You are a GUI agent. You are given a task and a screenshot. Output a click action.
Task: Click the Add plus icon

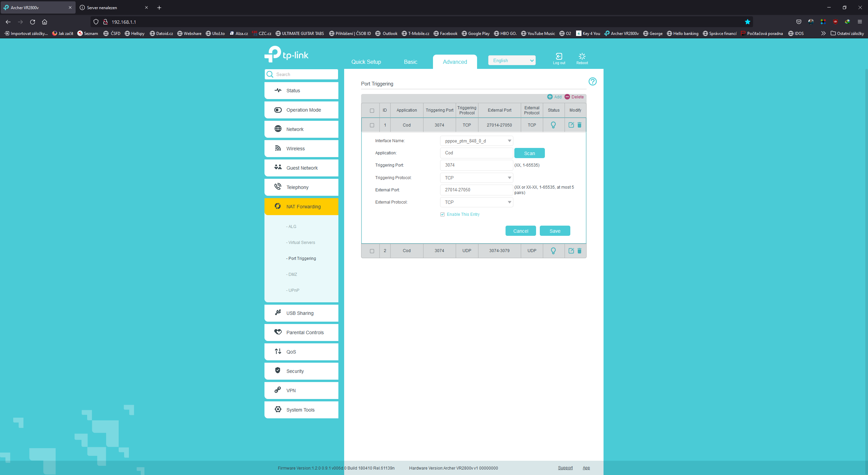coord(550,97)
